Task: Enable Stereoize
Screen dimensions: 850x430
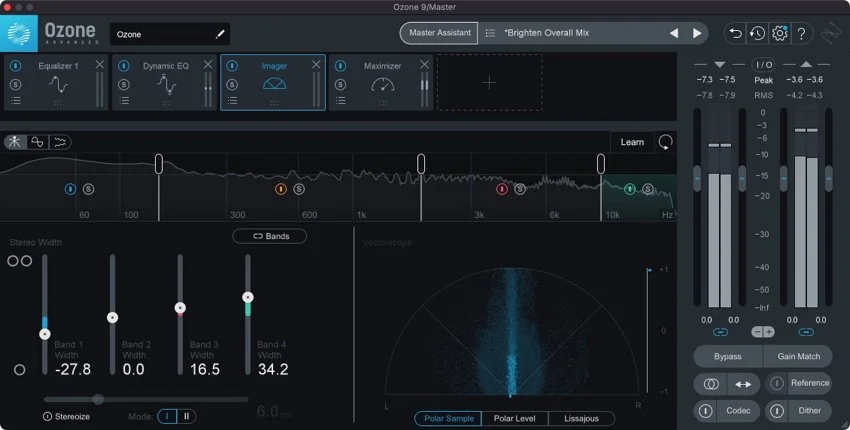Action: [x=48, y=416]
